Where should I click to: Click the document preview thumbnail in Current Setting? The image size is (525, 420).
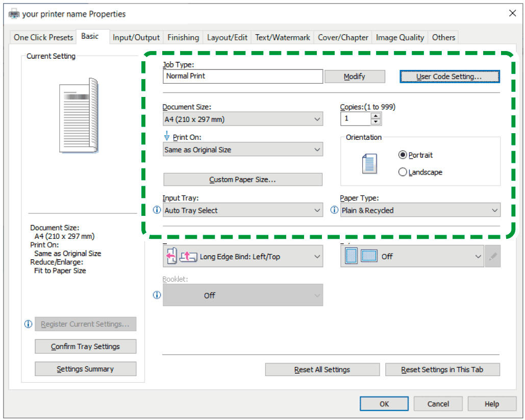[x=79, y=115]
